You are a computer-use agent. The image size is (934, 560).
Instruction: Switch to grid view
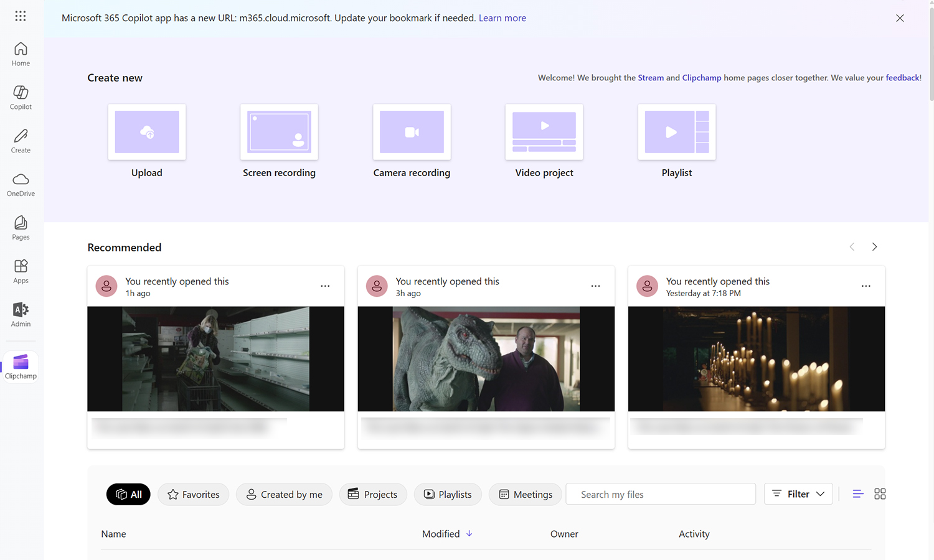880,494
